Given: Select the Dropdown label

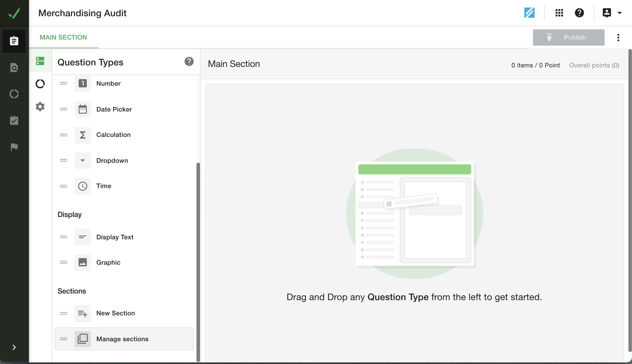Looking at the screenshot, I should [112, 160].
